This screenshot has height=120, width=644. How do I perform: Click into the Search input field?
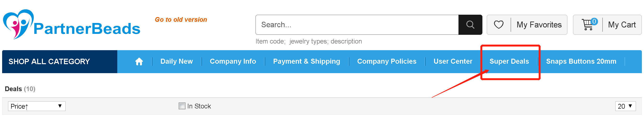[357, 25]
